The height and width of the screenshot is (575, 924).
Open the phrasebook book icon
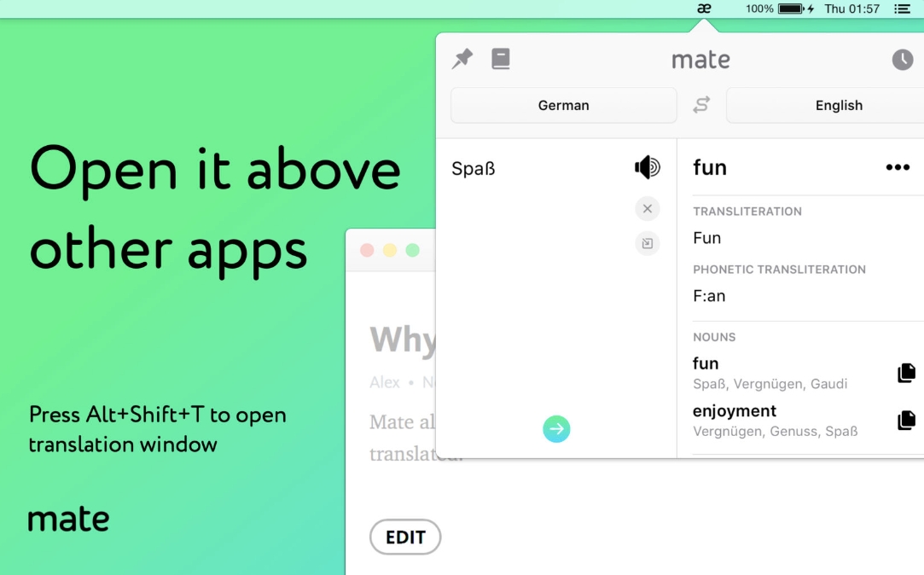tap(501, 59)
